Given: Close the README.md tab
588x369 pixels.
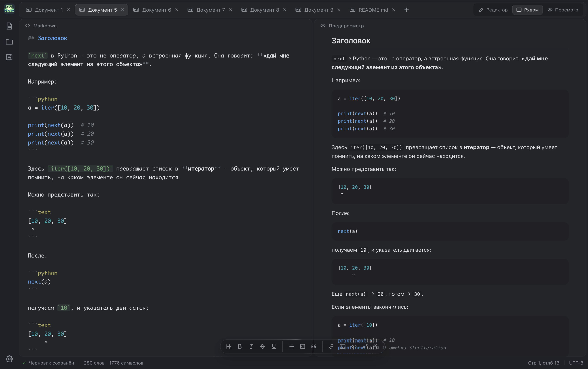Looking at the screenshot, I should (x=394, y=10).
